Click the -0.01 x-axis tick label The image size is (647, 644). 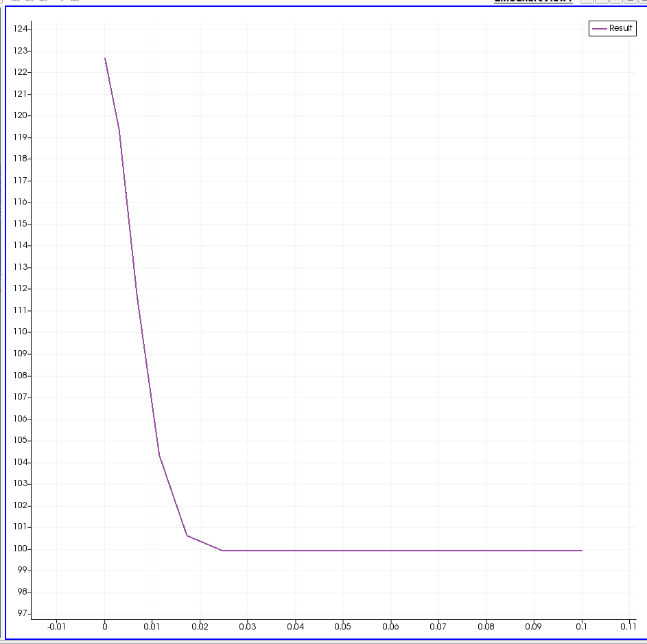56,627
